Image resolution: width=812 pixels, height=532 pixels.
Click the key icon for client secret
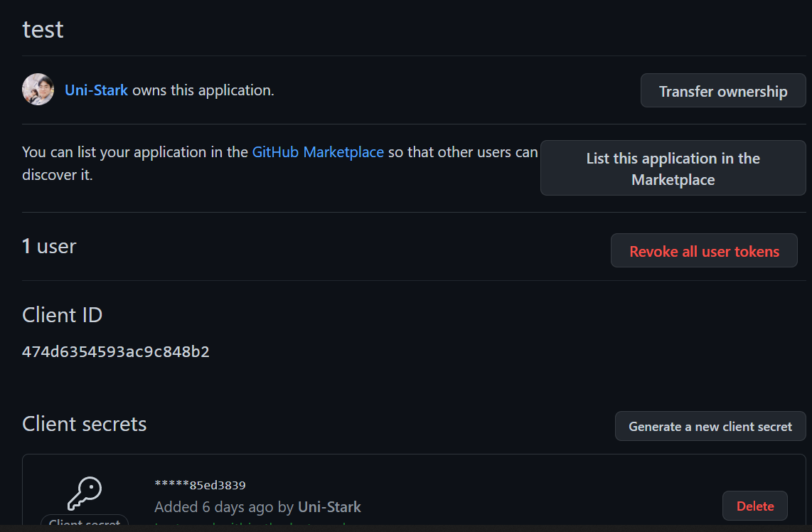point(85,493)
